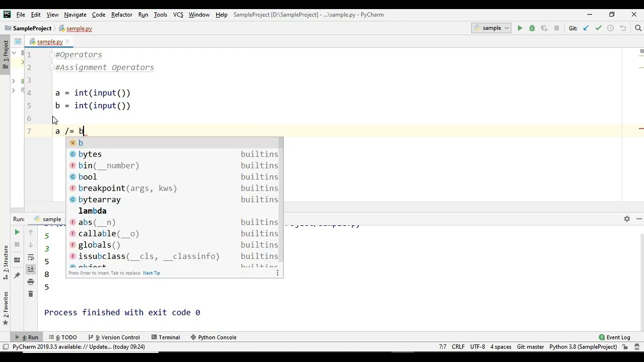Screen dimensions: 644x362
Task: Open the Refactor menu
Action: (122, 15)
